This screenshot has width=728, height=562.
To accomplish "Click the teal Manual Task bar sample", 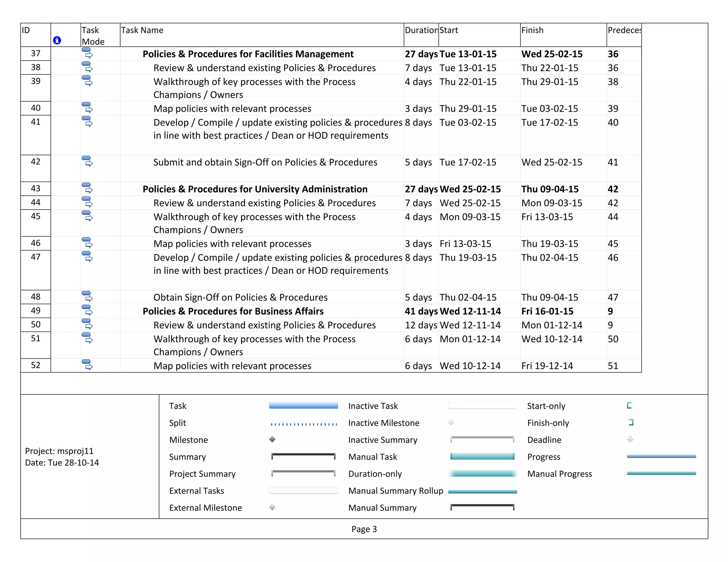I will pyautogui.click(x=482, y=457).
